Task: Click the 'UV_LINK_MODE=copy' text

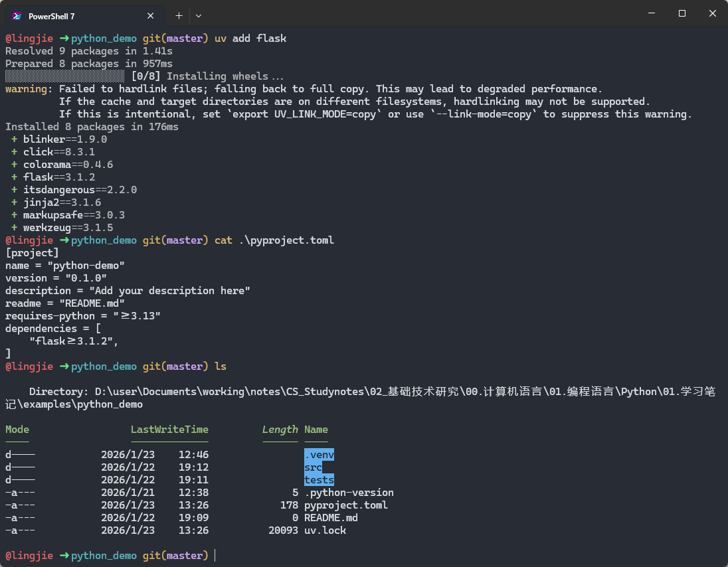Action: coord(325,114)
